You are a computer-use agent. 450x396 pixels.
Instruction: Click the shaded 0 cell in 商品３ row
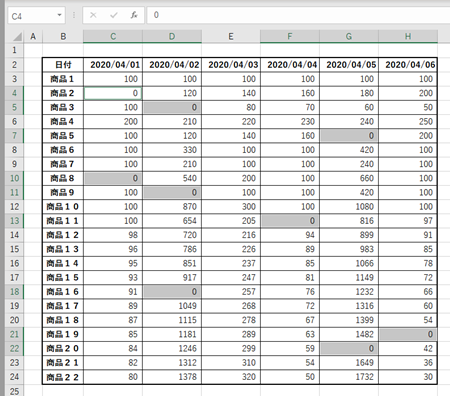tap(172, 107)
